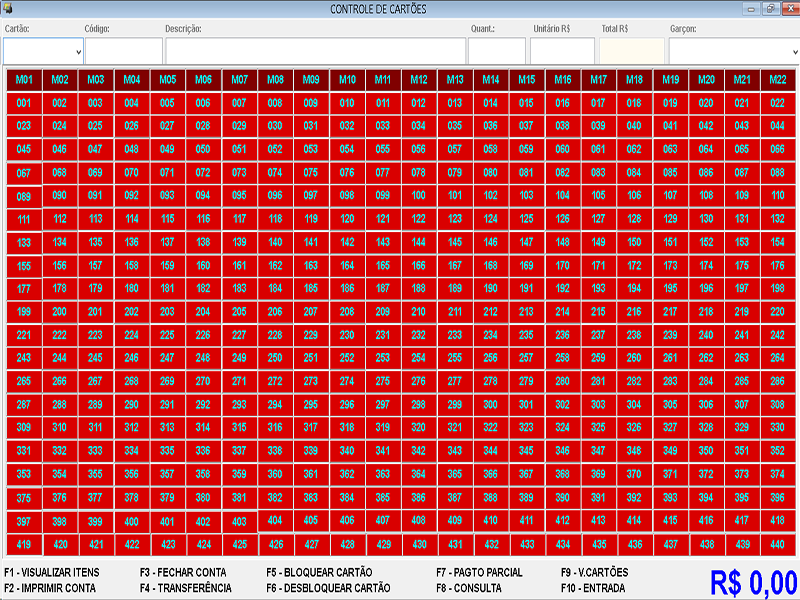Select table header M22

pos(778,80)
